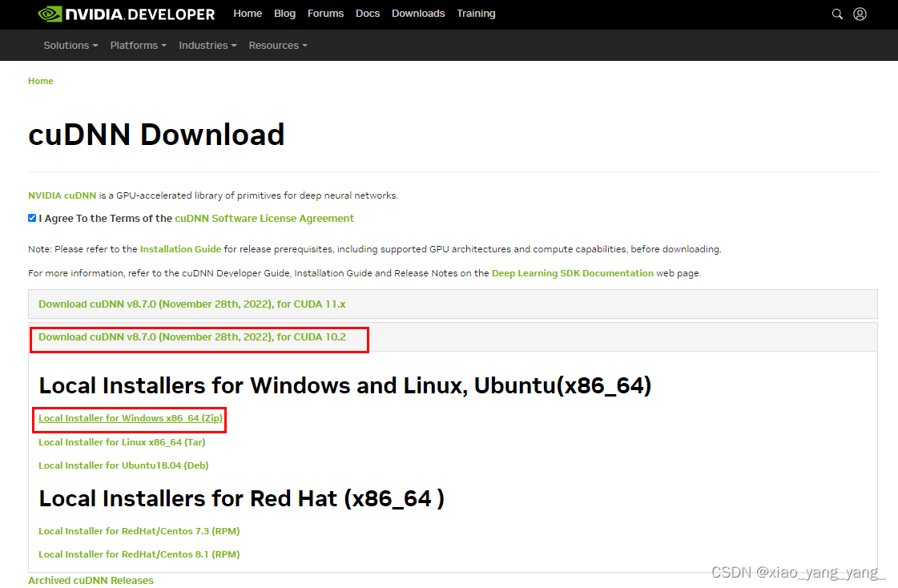
Task: Open the Docs menu item
Action: [x=368, y=13]
